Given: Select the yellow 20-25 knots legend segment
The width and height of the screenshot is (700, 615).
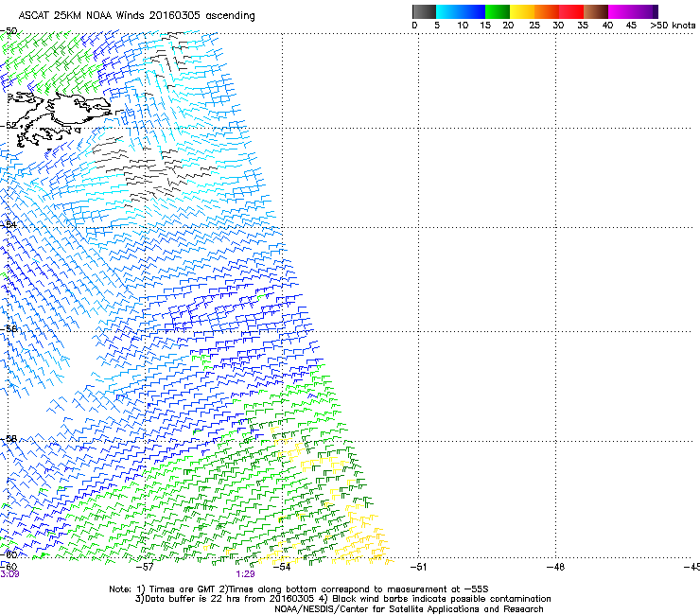Looking at the screenshot, I should tap(522, 11).
